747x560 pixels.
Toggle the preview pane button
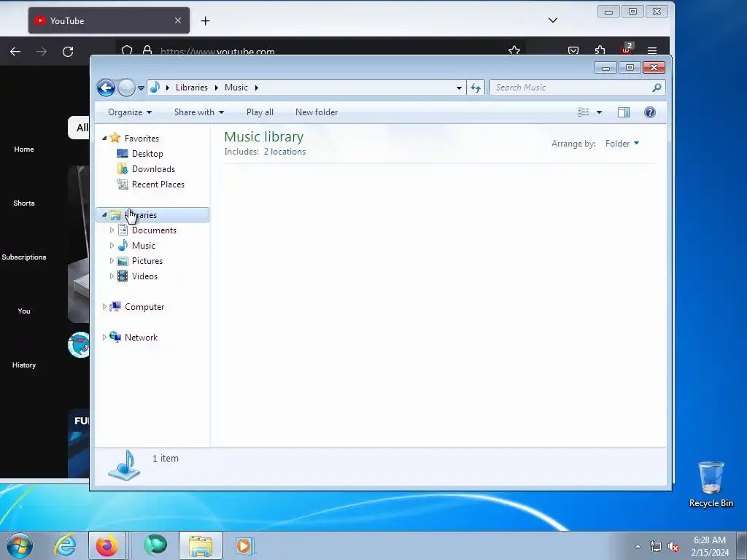[624, 112]
